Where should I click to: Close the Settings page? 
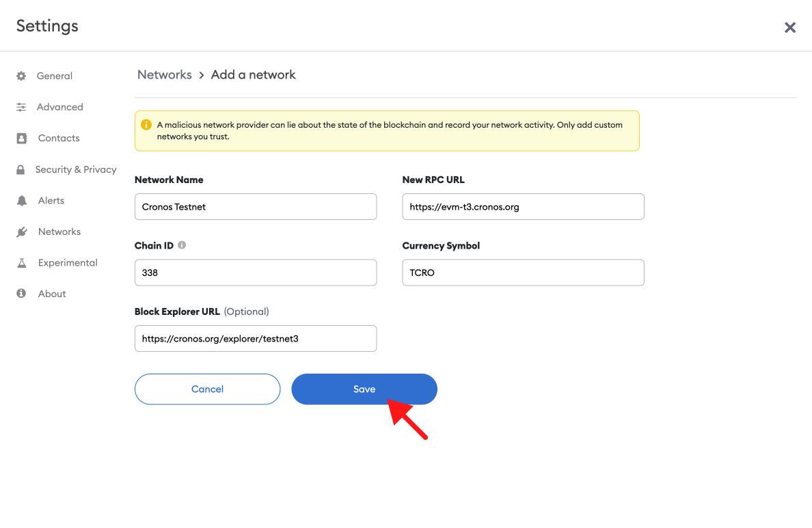tap(789, 27)
